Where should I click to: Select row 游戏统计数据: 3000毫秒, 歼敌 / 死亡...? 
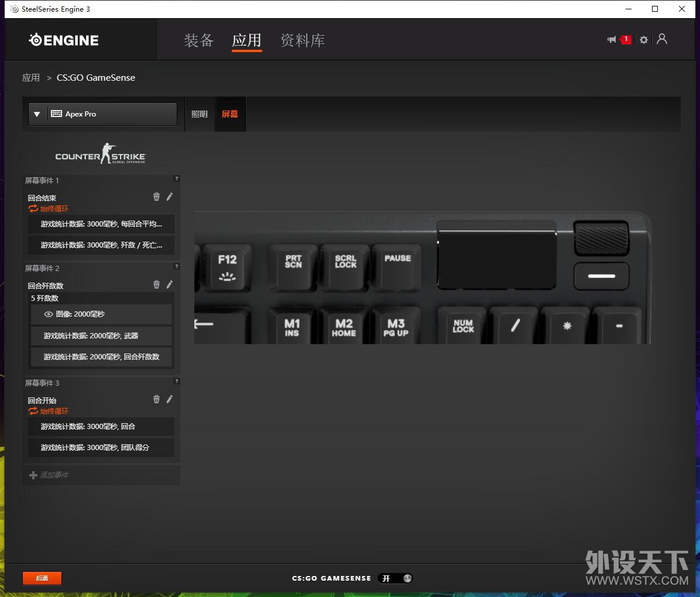(101, 245)
